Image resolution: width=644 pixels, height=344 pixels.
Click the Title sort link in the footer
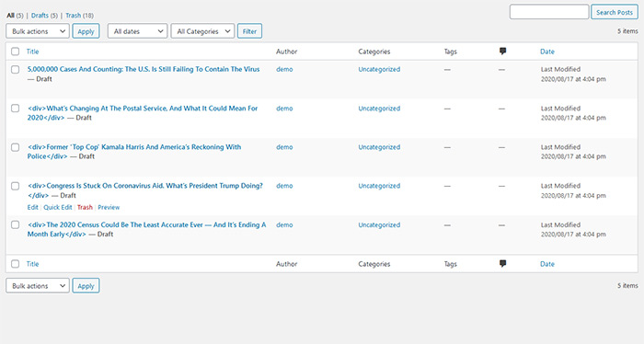click(32, 264)
